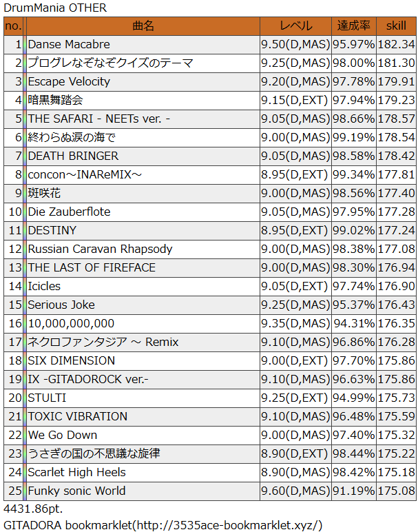The height and width of the screenshot is (532, 418).
Task: Select the song DEATH BRINGER
Action: [x=73, y=156]
